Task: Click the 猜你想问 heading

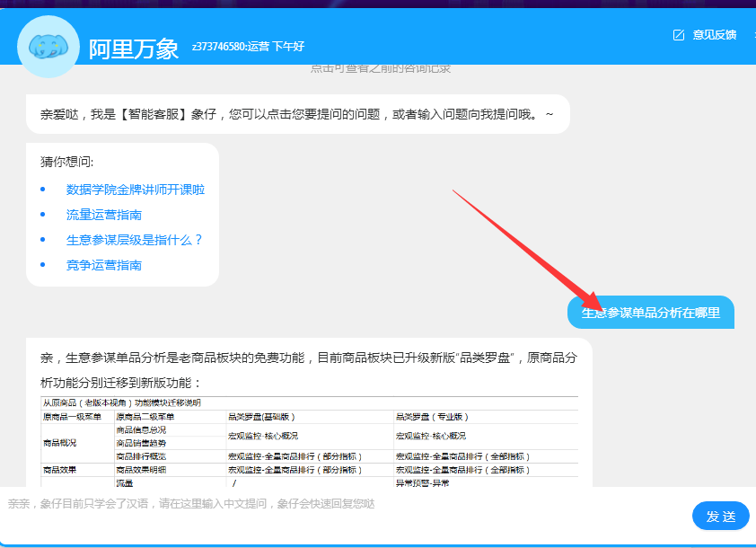Action: (x=66, y=162)
